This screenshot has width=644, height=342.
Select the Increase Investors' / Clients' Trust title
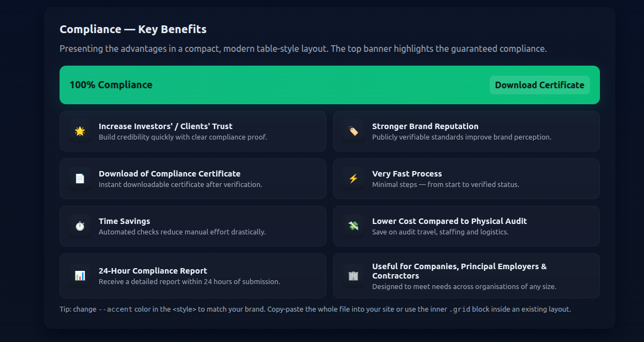(165, 126)
